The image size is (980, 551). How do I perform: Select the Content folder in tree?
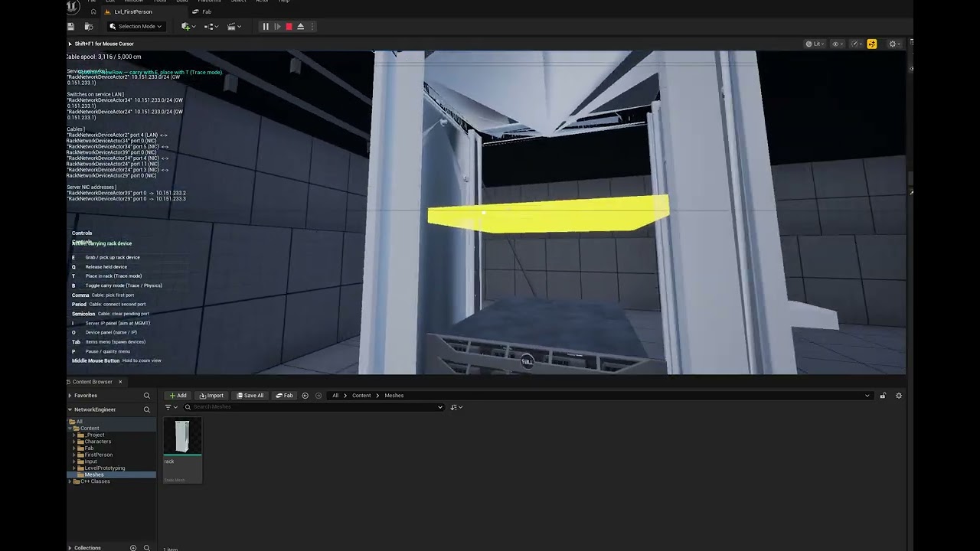[x=90, y=429]
